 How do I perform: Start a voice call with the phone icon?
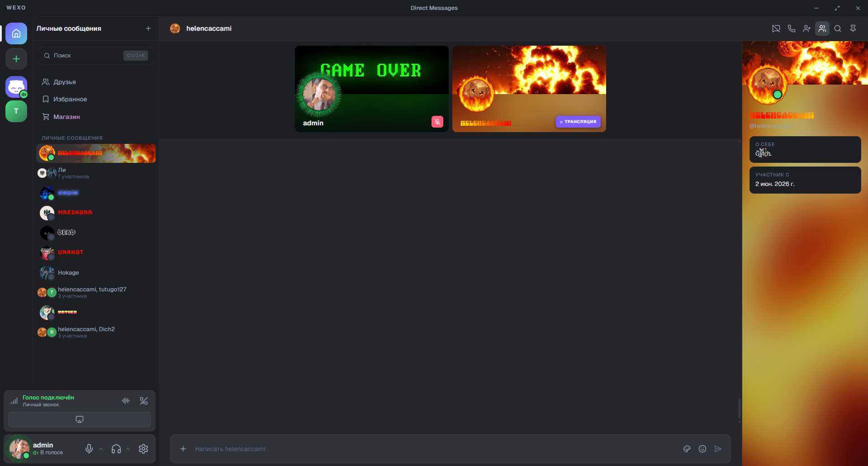[x=791, y=29]
